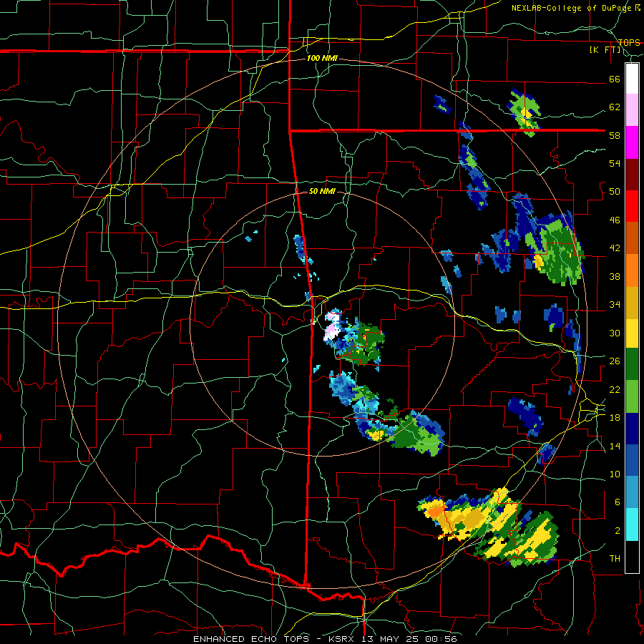Click the NEXLAB-College of DuPage label

point(572,8)
